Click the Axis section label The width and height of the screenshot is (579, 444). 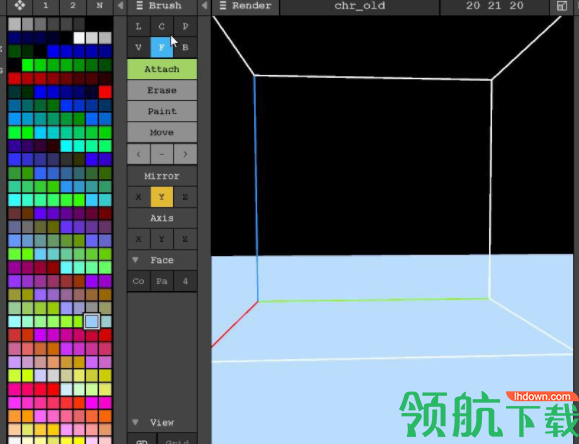click(162, 218)
